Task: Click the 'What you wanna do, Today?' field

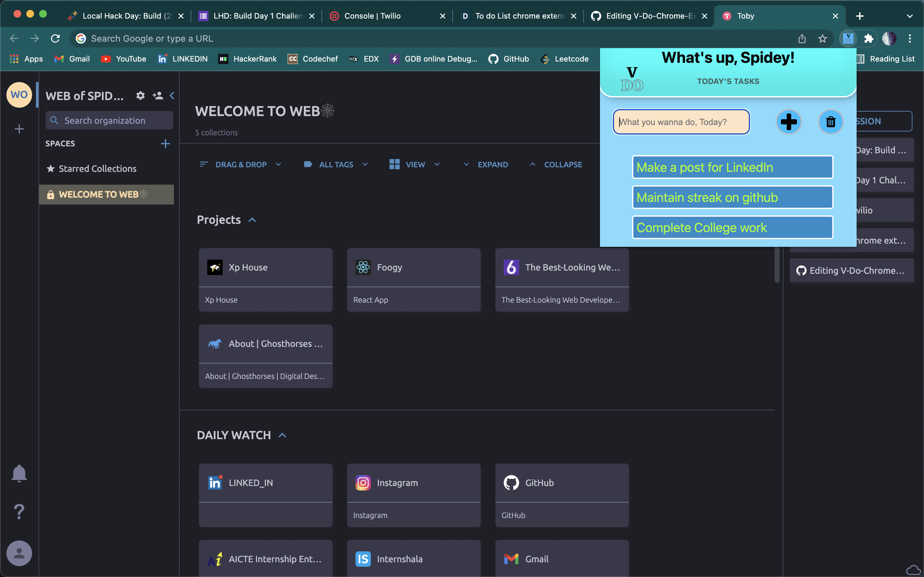Action: point(681,122)
